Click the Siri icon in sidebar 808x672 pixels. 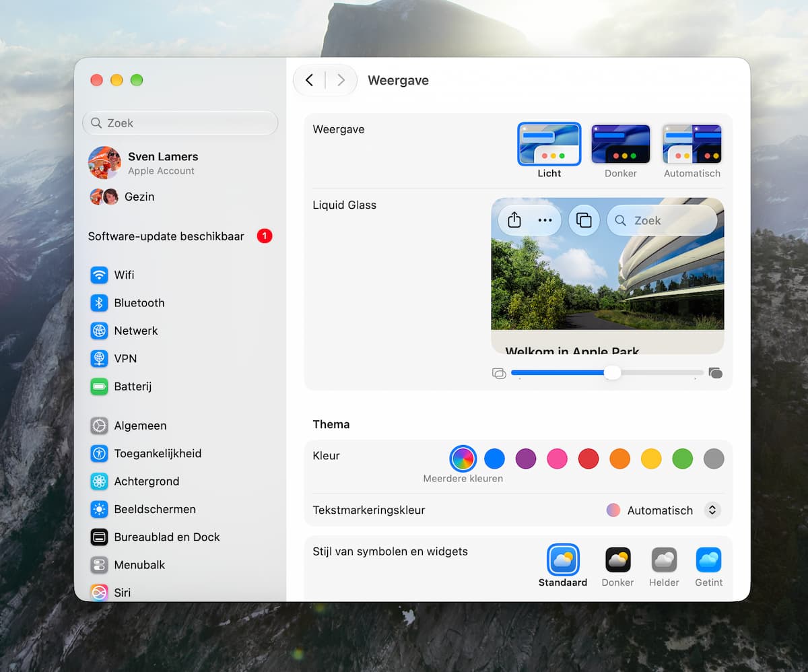click(99, 593)
